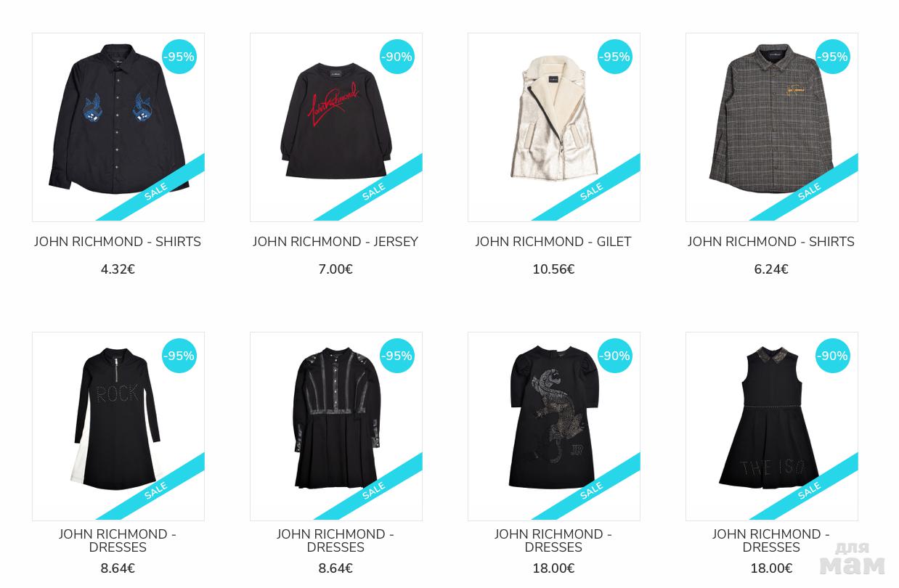
Task: View the beige shearling gilet photo
Action: pyautogui.click(x=554, y=127)
